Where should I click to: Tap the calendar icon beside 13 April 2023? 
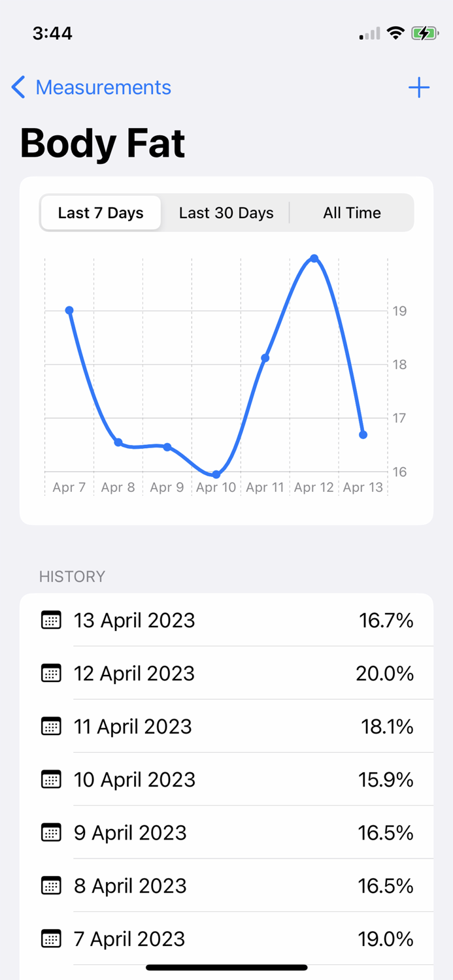tap(51, 620)
